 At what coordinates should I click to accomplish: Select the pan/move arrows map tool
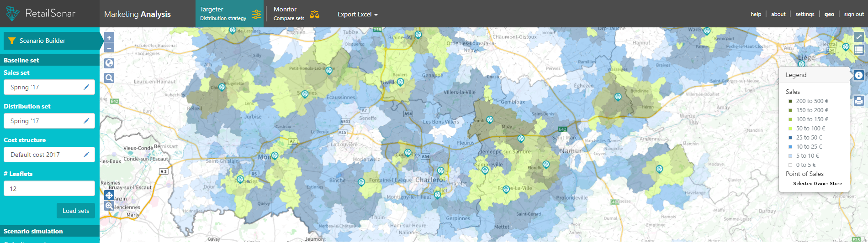pyautogui.click(x=109, y=195)
